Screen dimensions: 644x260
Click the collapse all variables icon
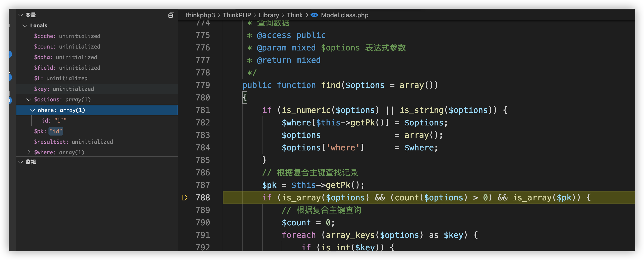click(x=171, y=15)
